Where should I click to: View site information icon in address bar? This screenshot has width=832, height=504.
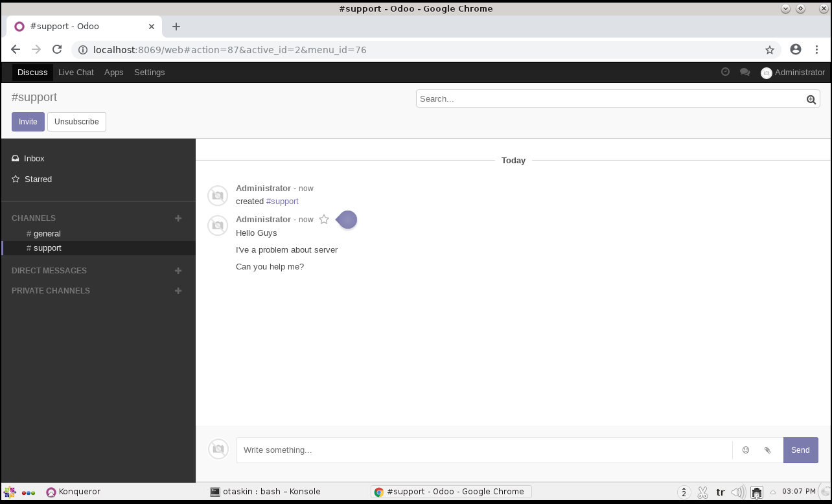tap(83, 50)
